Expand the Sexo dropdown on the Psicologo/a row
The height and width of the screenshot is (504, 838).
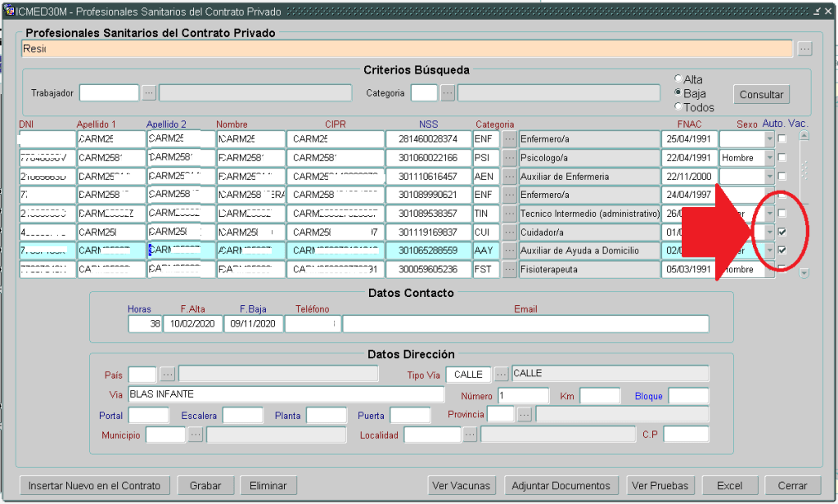768,158
